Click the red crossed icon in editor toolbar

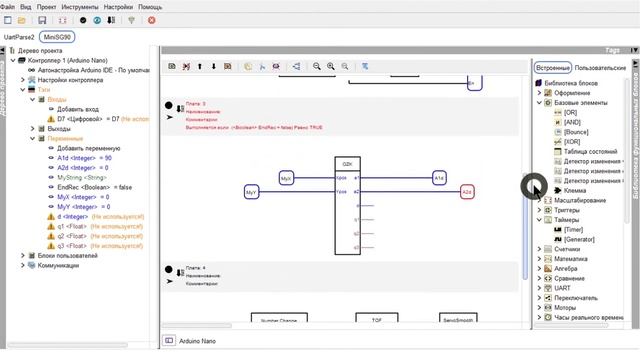pos(186,66)
